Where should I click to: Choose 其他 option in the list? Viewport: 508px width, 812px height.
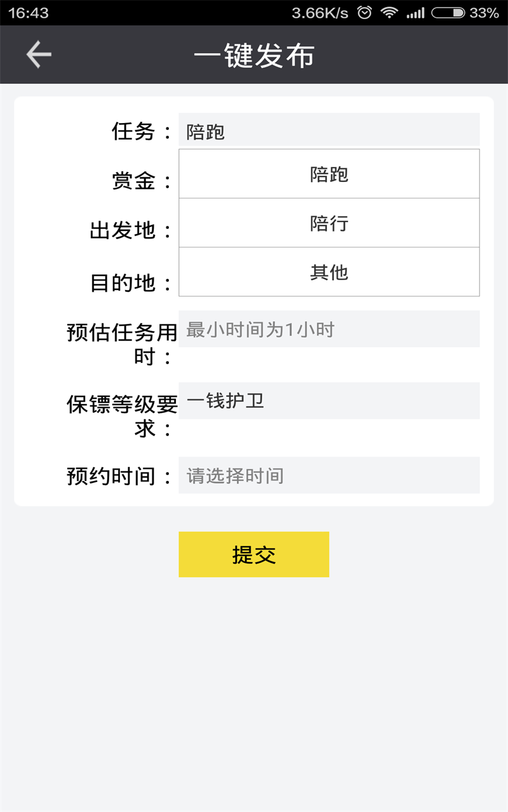(x=328, y=272)
